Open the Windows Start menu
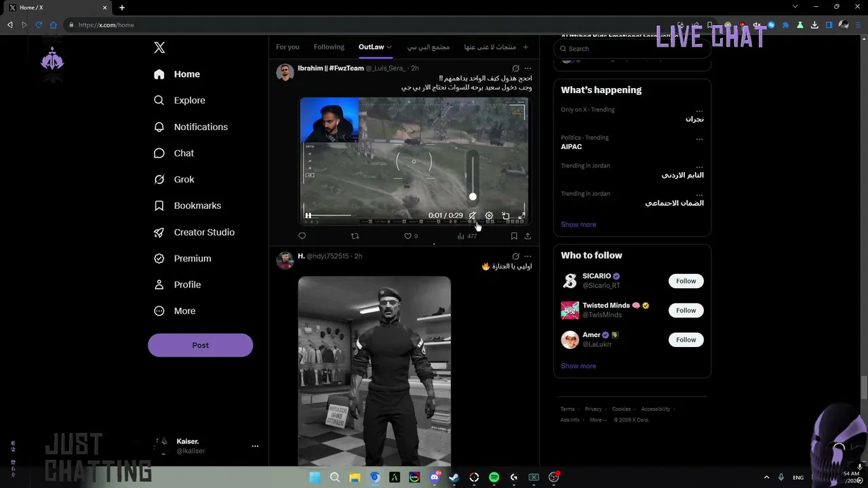The height and width of the screenshot is (488, 868). (x=315, y=477)
